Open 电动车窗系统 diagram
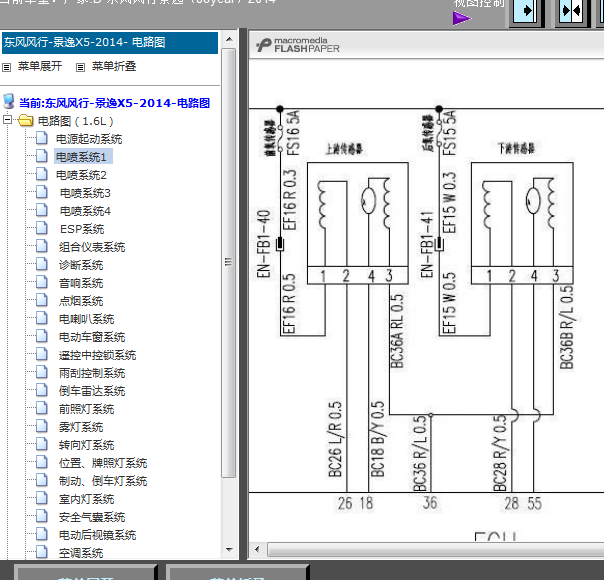The width and height of the screenshot is (604, 580). coord(92,337)
